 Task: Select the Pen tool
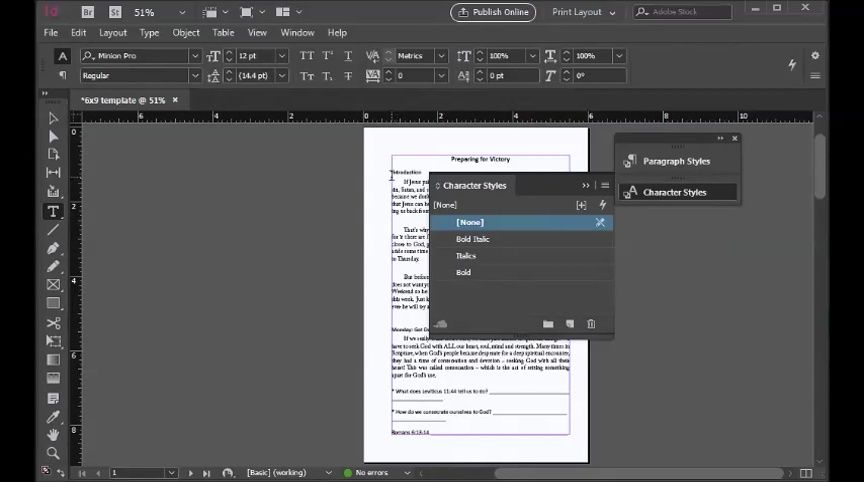click(53, 248)
